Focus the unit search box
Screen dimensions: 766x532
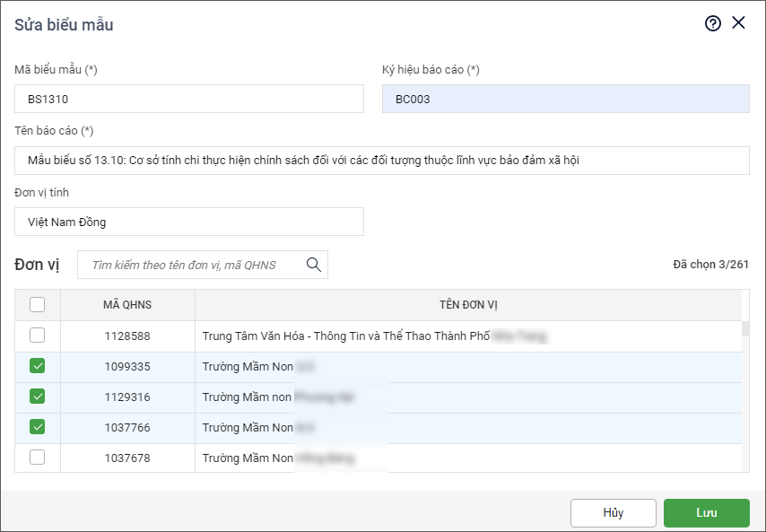[193, 265]
